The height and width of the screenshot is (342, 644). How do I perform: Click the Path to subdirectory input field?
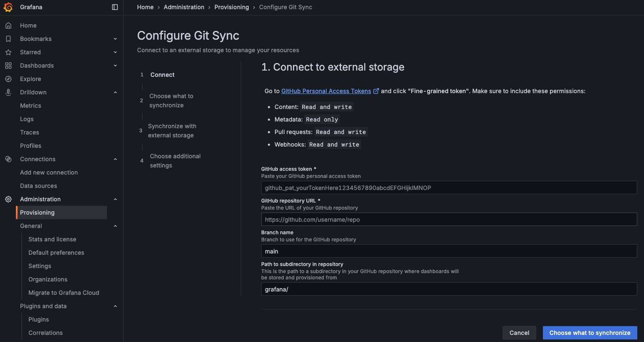(x=449, y=289)
